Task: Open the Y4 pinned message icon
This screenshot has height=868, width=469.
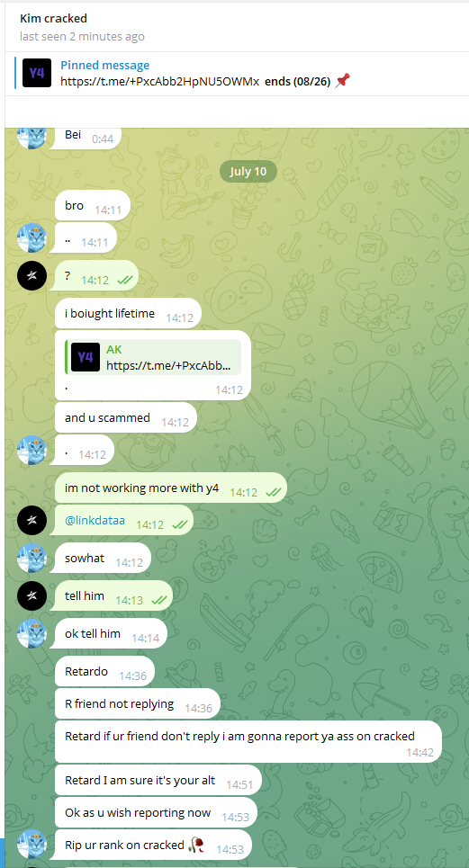Action: 37,73
